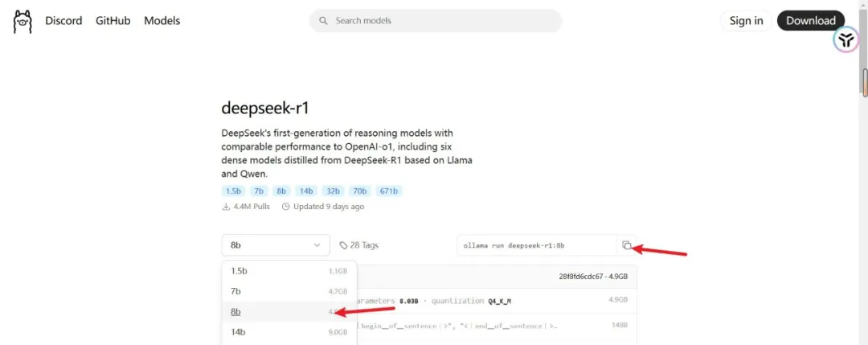Open the GitHub navigation link
The width and height of the screenshot is (868, 345).
coord(113,21)
